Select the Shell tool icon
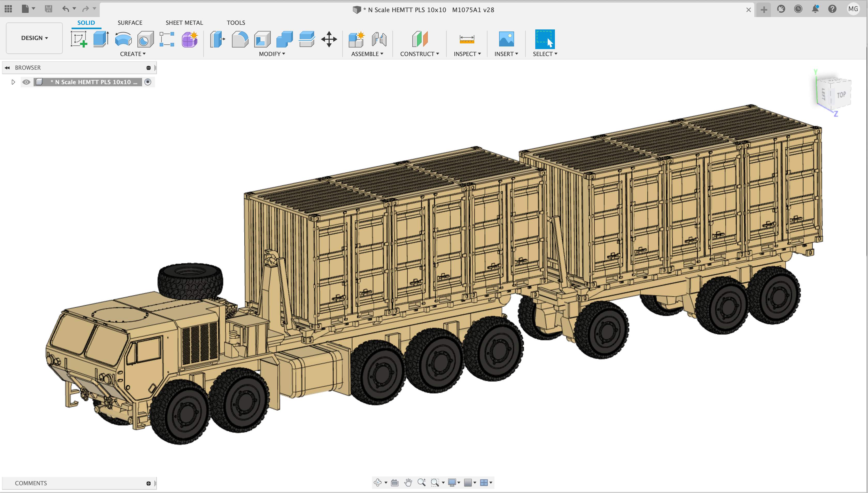 pos(262,39)
